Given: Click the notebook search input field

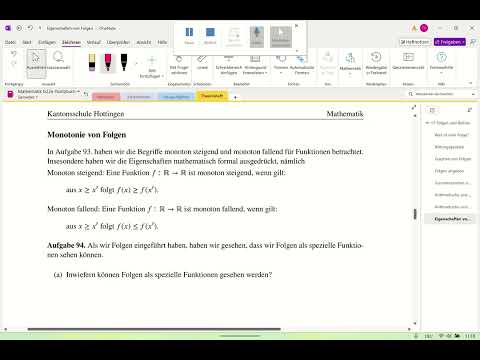Looking at the screenshot, I should 441,94.
